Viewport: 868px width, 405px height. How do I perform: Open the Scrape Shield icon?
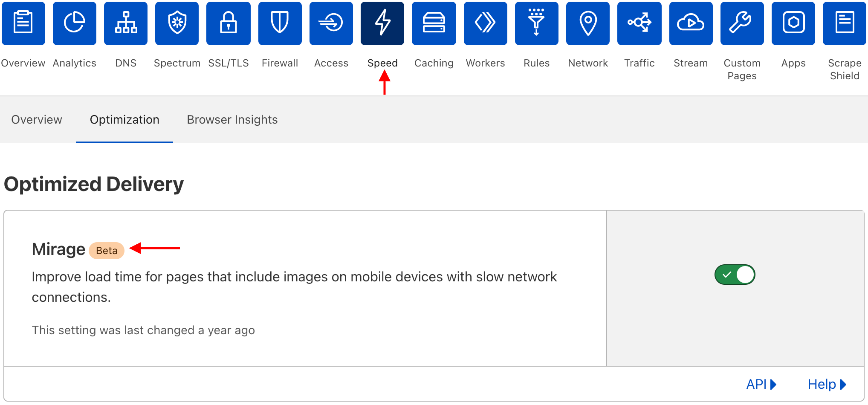844,23
